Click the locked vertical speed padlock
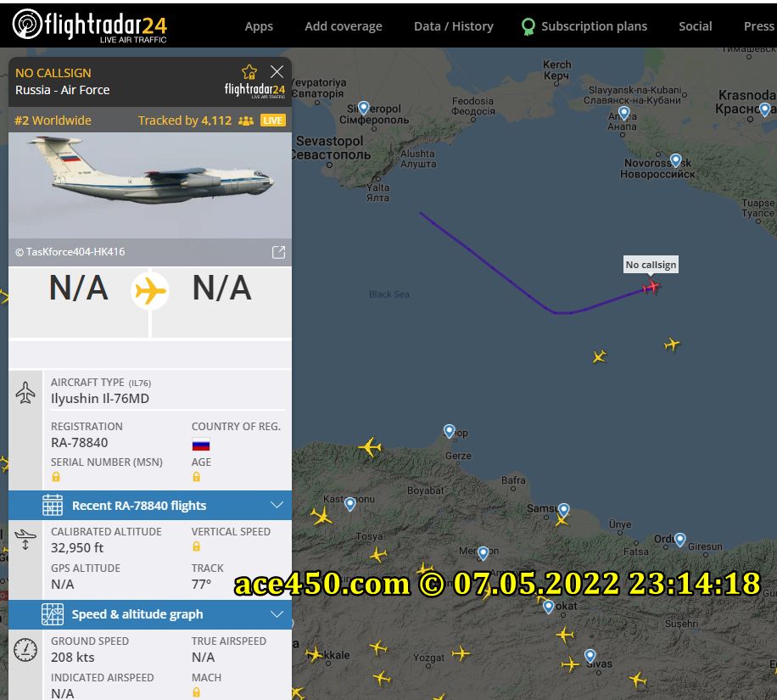777x700 pixels. pos(196,546)
